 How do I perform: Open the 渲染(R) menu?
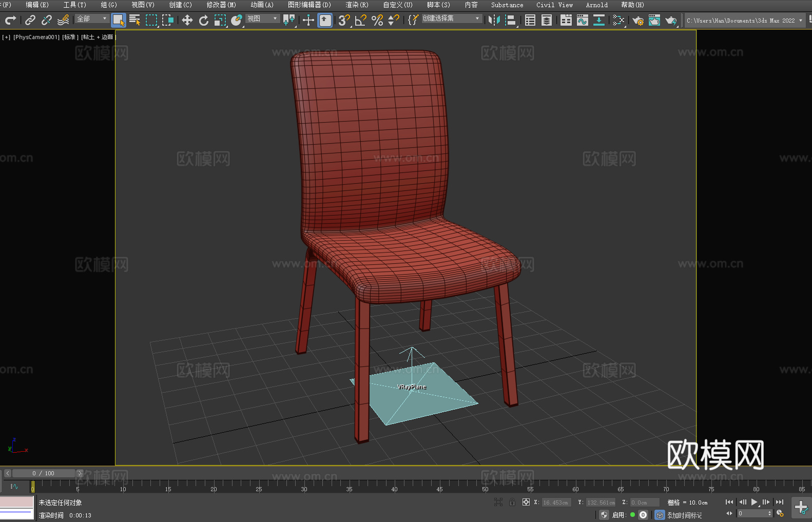coord(357,5)
